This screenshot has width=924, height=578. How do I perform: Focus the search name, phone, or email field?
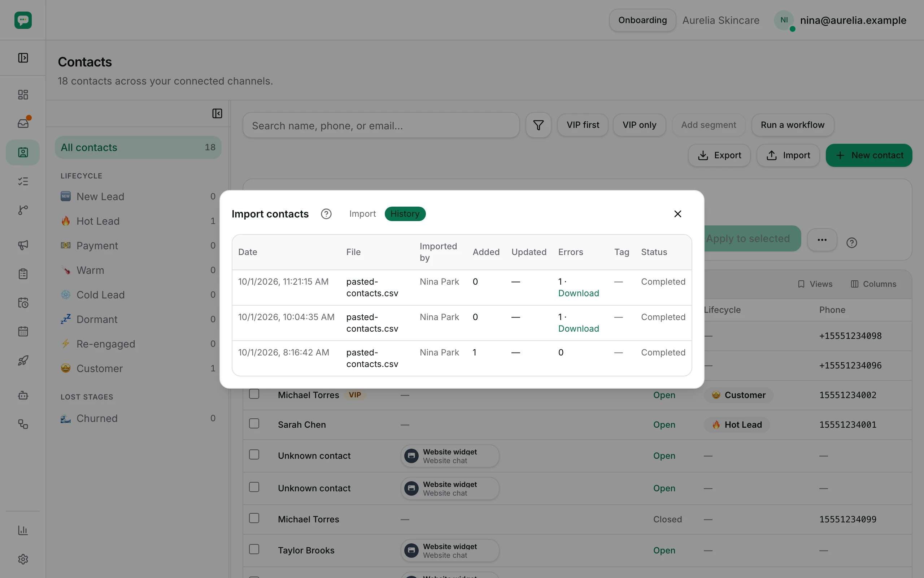(x=381, y=125)
